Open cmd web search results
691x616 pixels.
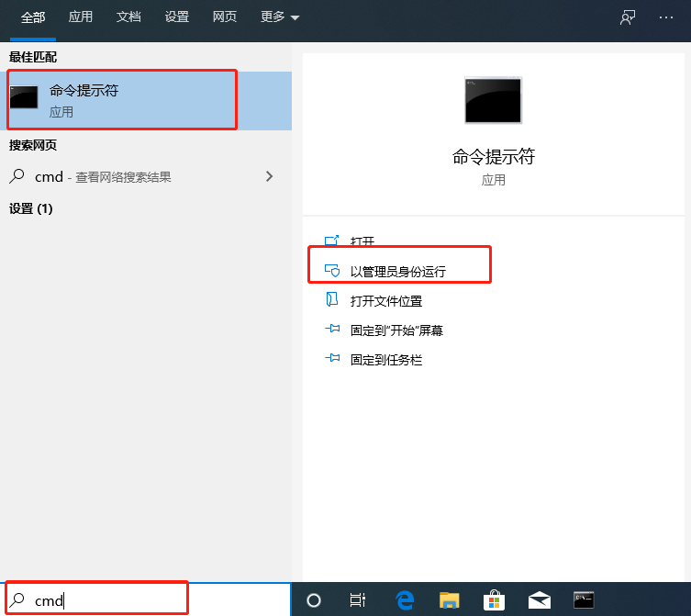146,177
